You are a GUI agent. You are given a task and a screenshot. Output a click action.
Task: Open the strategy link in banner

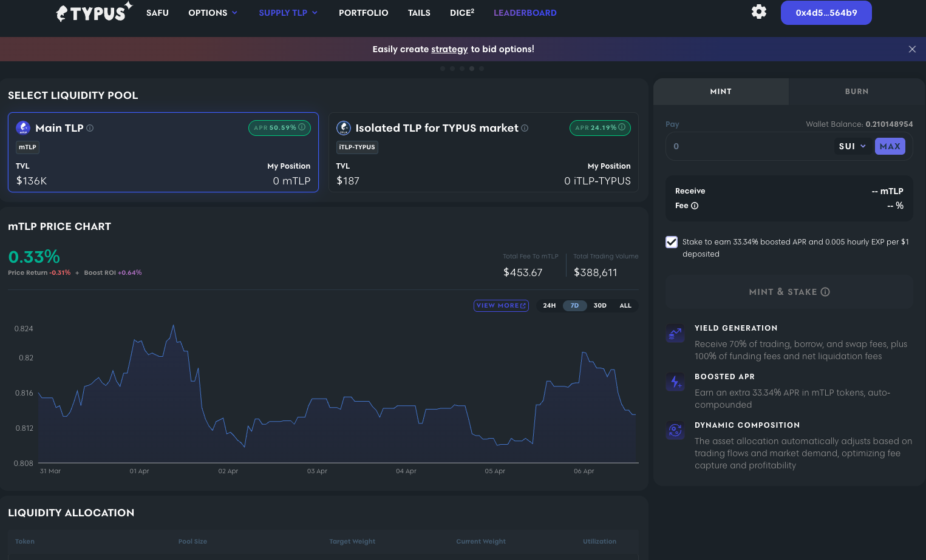449,49
